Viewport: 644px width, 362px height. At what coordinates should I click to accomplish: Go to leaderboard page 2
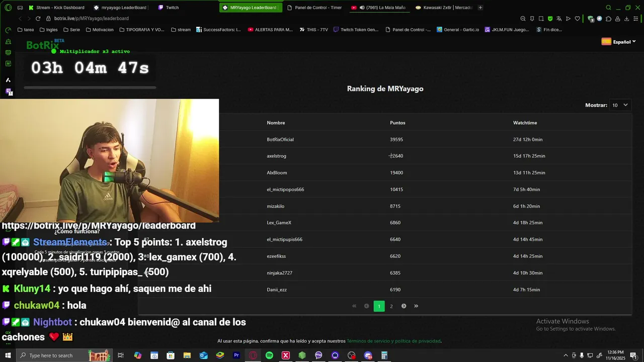point(391,306)
